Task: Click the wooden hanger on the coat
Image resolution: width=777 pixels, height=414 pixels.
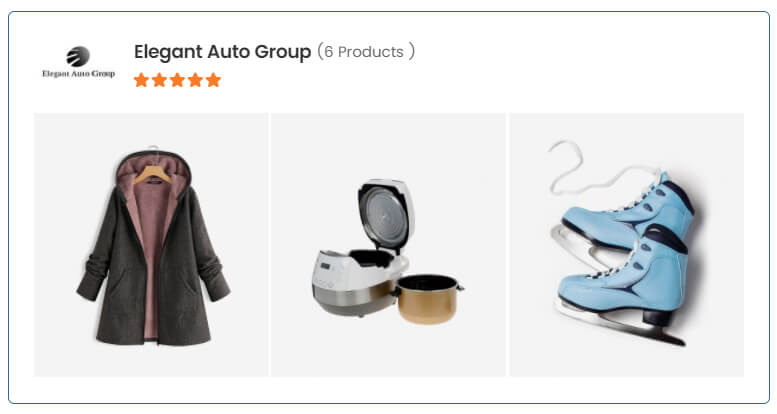Action: click(153, 173)
